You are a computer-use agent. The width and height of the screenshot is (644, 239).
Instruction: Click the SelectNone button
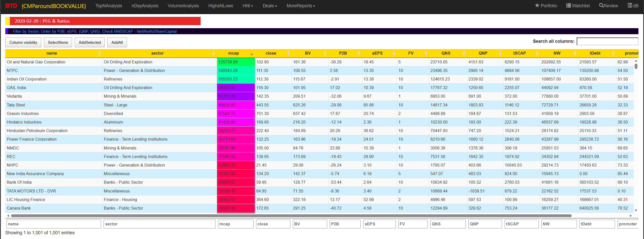tap(58, 42)
